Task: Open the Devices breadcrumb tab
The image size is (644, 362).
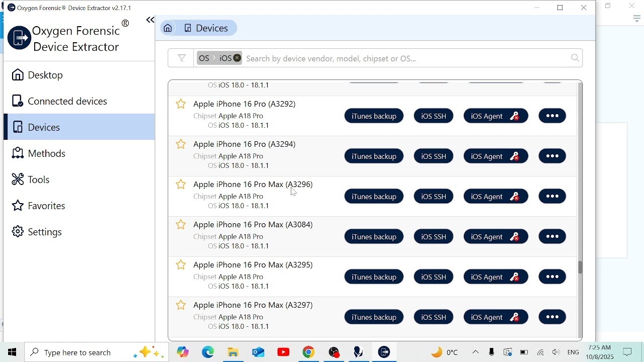Action: [206, 28]
